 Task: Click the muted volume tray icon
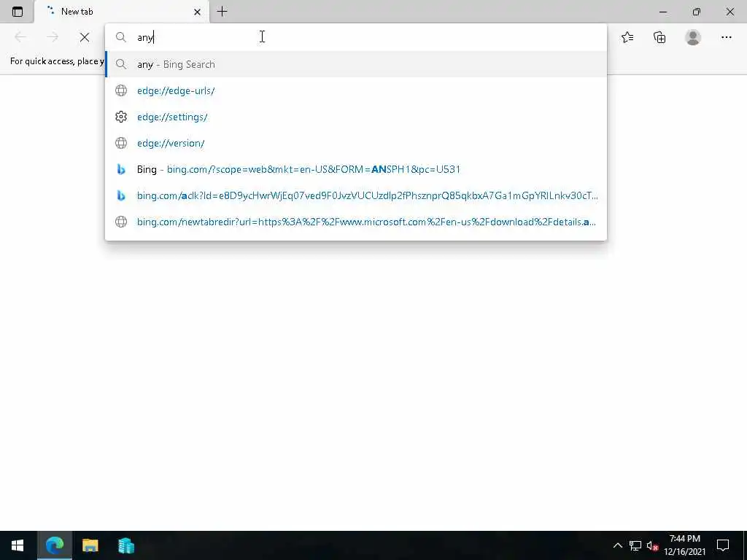coord(652,545)
